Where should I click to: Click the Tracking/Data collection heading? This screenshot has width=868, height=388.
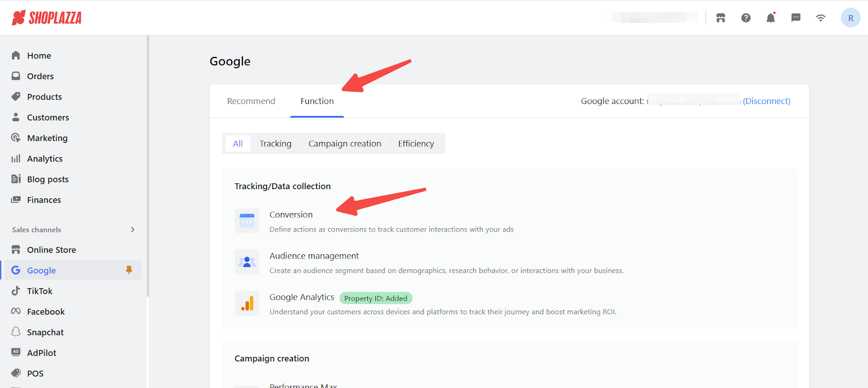283,186
